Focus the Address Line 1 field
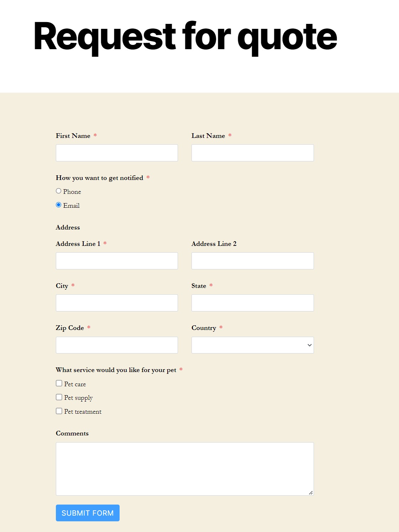399x532 pixels. coord(117,261)
